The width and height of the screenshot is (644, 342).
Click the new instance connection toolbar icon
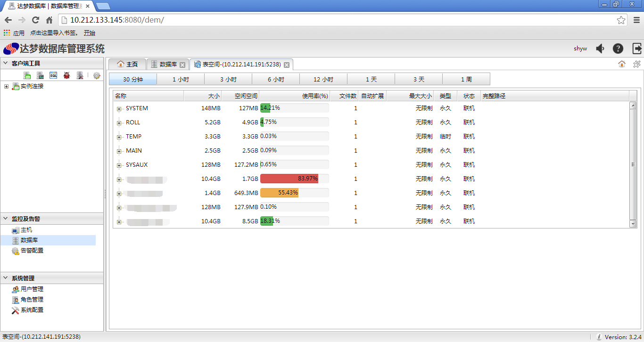point(27,75)
